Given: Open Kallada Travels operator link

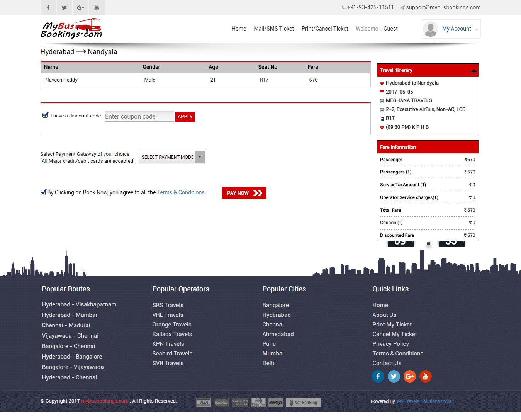Looking at the screenshot, I should tap(172, 334).
